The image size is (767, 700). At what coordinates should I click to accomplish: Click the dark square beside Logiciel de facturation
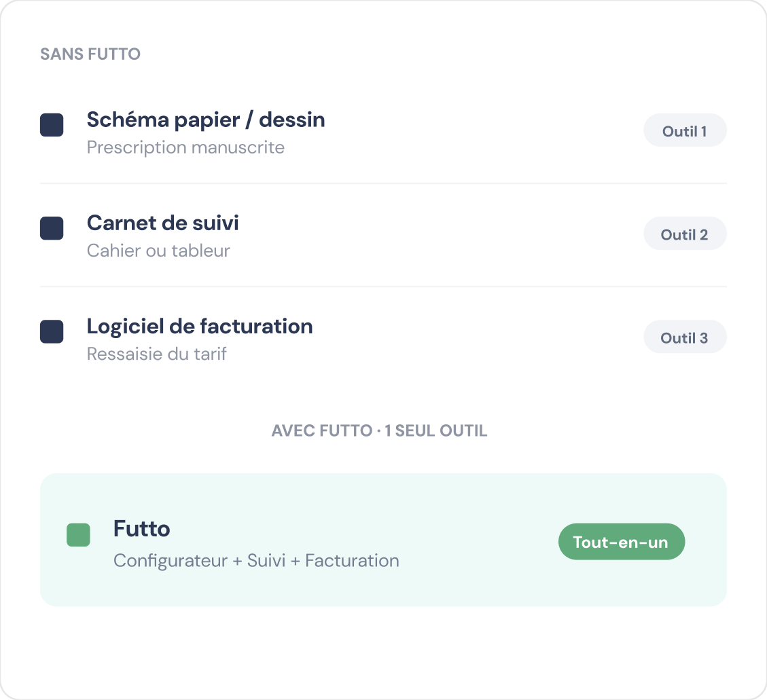pos(52,331)
